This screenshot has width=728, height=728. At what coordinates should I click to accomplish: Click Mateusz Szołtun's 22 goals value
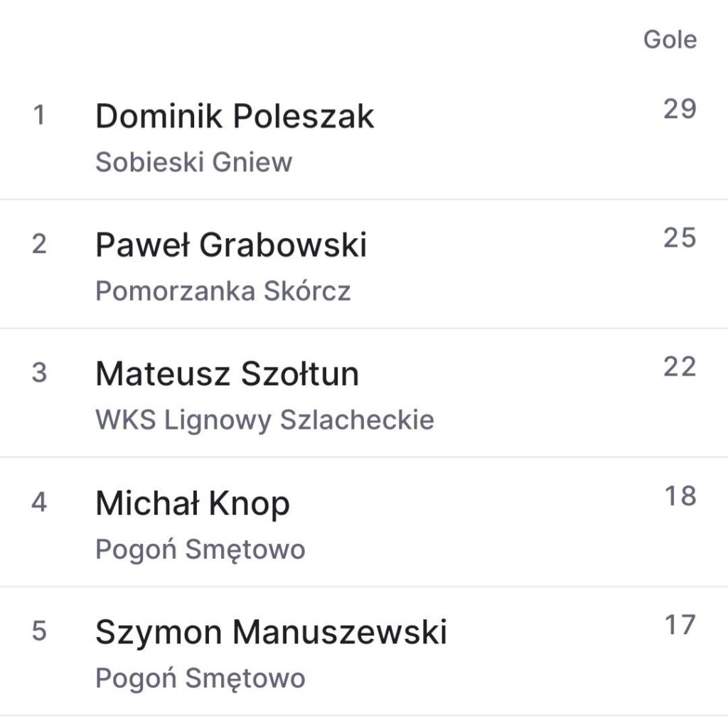click(680, 367)
